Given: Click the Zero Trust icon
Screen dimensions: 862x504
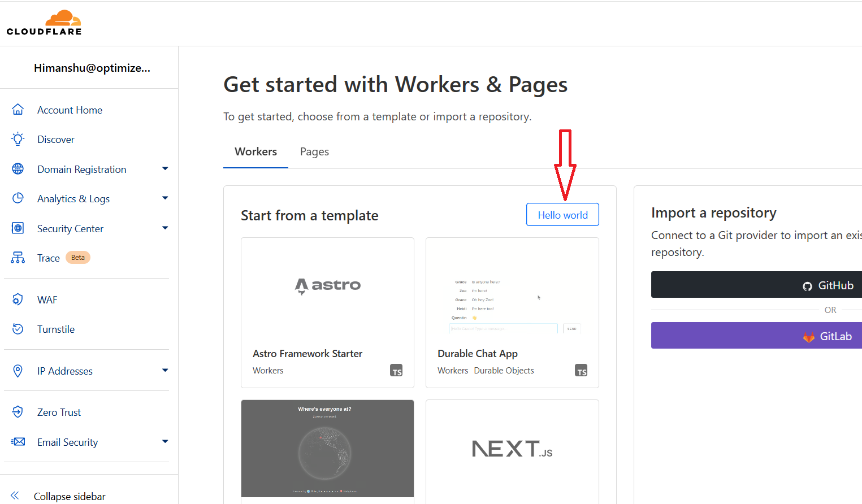Looking at the screenshot, I should pyautogui.click(x=18, y=412).
